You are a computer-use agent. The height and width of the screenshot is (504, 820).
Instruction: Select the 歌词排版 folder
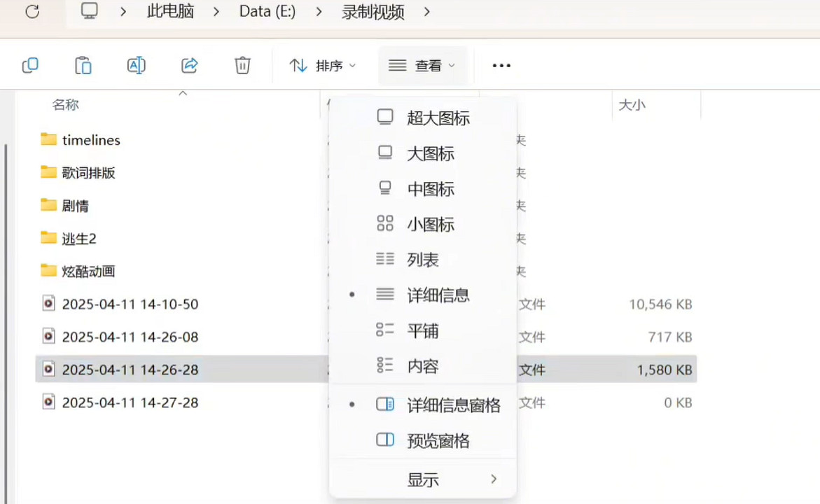tap(88, 173)
